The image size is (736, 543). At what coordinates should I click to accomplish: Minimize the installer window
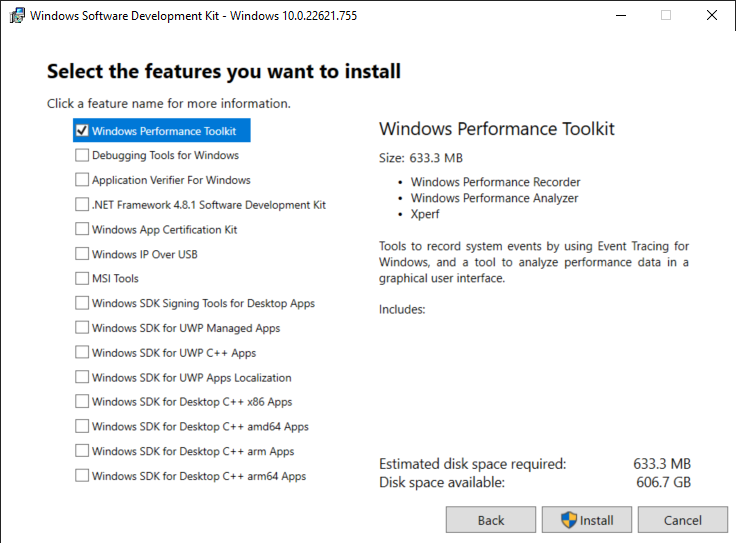(x=621, y=16)
